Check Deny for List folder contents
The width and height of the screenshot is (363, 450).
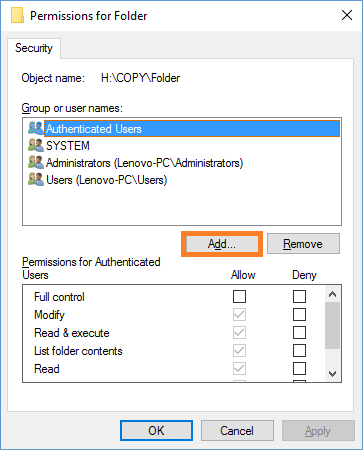pos(299,350)
